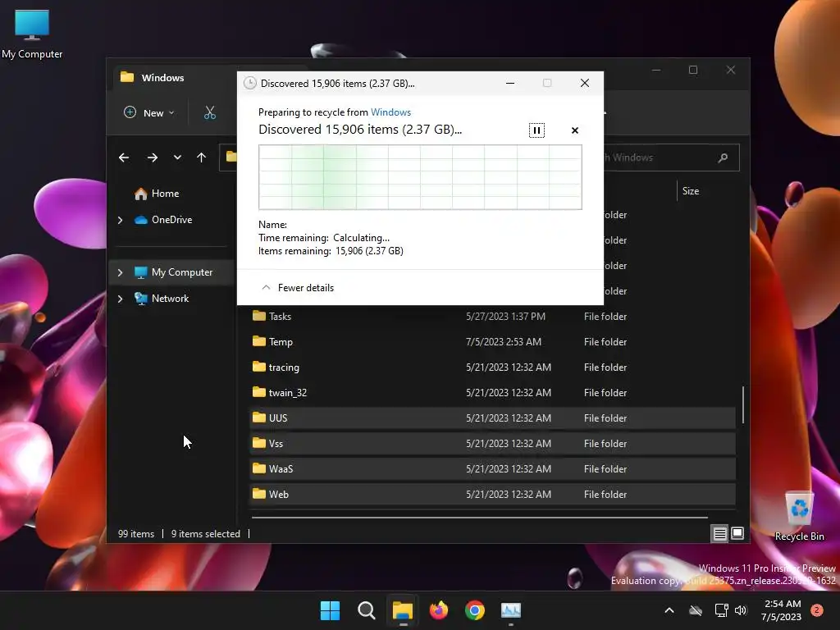This screenshot has height=630, width=840.
Task: Select Home in the navigation pane
Action: (x=165, y=194)
